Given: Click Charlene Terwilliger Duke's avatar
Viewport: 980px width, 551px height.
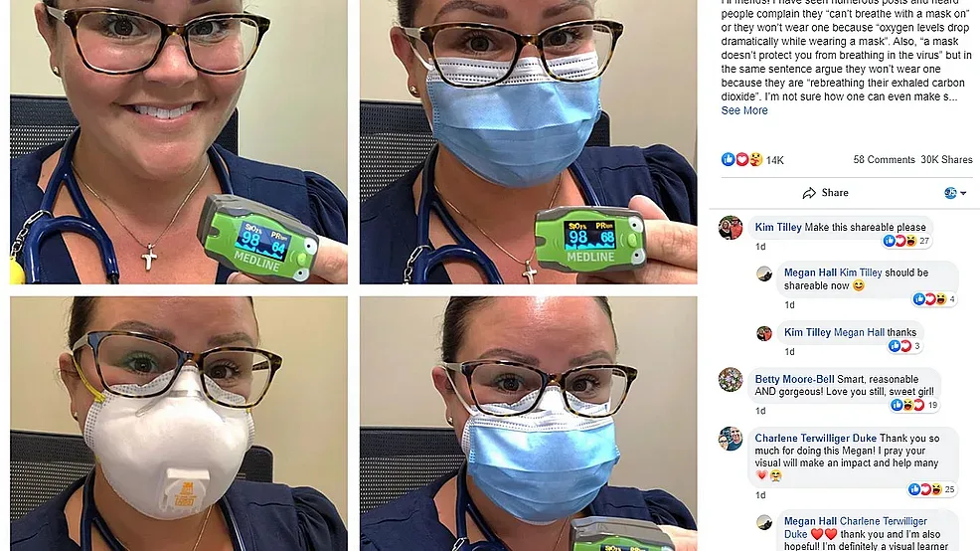Looking at the screenshot, I should coord(731,439).
